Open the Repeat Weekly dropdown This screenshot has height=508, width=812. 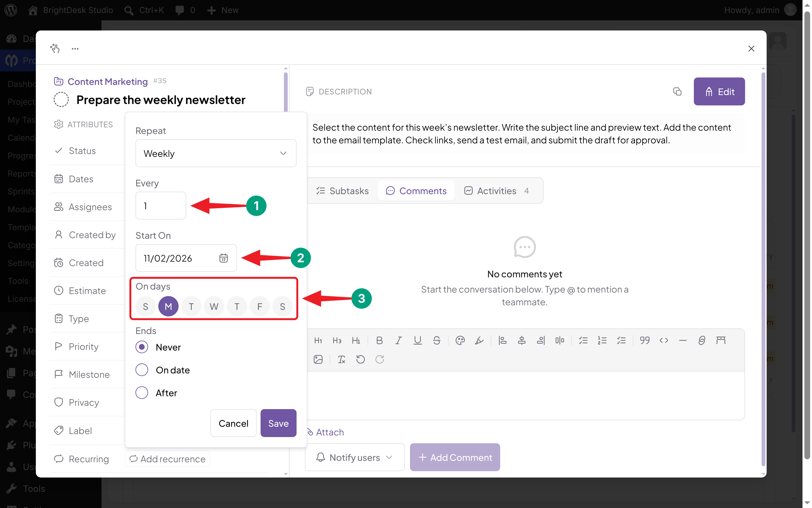coord(216,153)
